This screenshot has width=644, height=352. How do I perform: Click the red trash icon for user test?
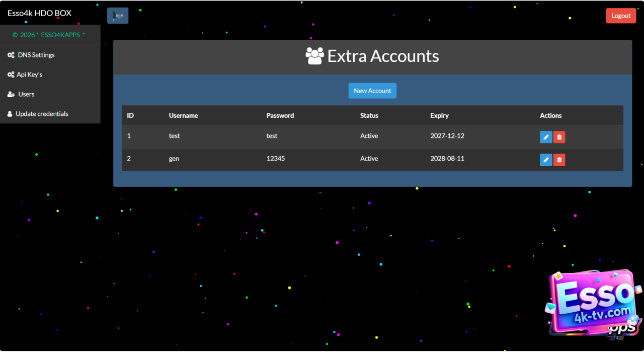coord(559,137)
